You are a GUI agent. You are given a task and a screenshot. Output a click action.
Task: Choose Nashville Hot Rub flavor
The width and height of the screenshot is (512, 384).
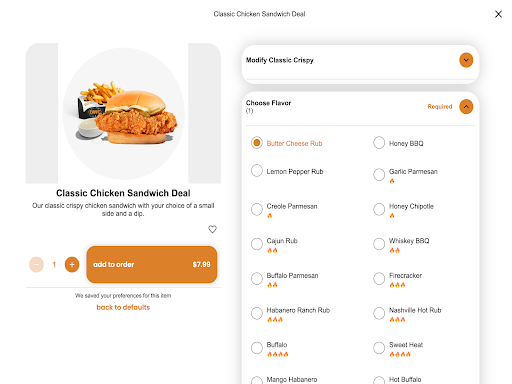[379, 313]
